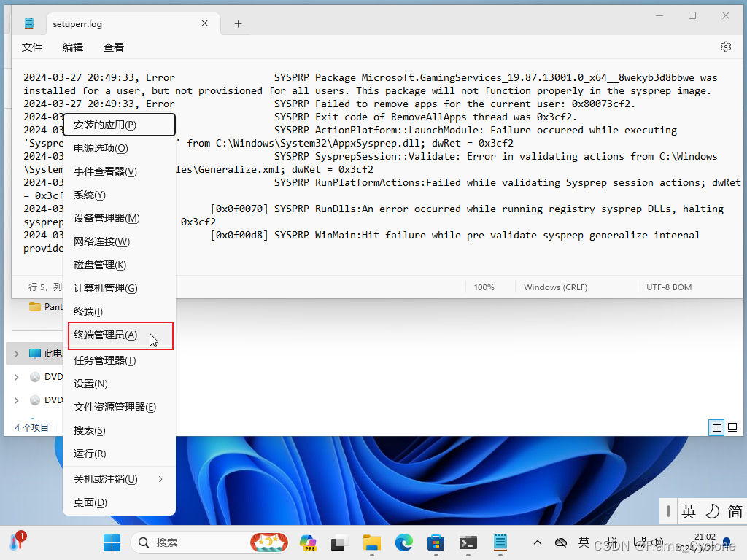Open Terminal icon on taskbar
The height and width of the screenshot is (560, 747).
(x=468, y=542)
